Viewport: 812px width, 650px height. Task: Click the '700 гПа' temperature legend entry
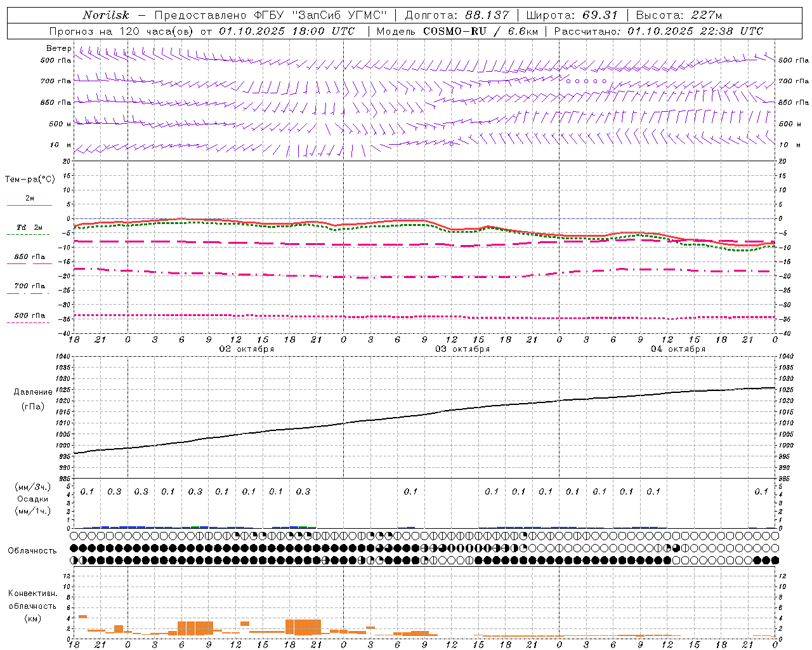(x=30, y=286)
